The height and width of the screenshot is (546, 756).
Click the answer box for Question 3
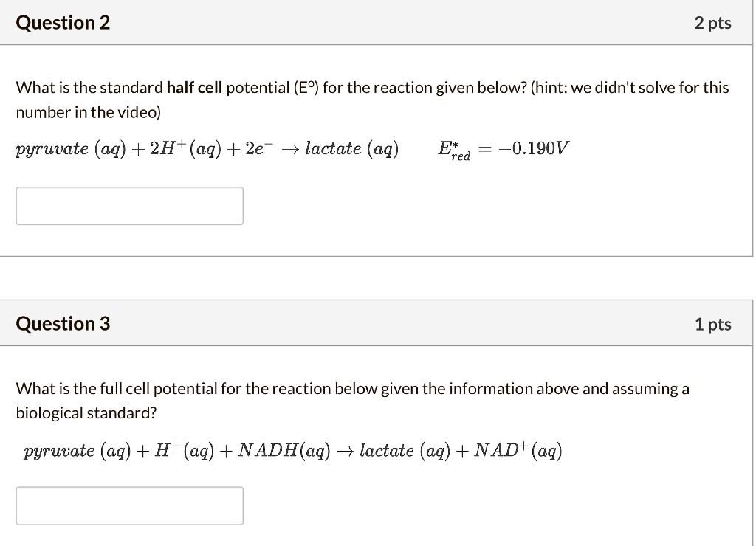tap(129, 505)
